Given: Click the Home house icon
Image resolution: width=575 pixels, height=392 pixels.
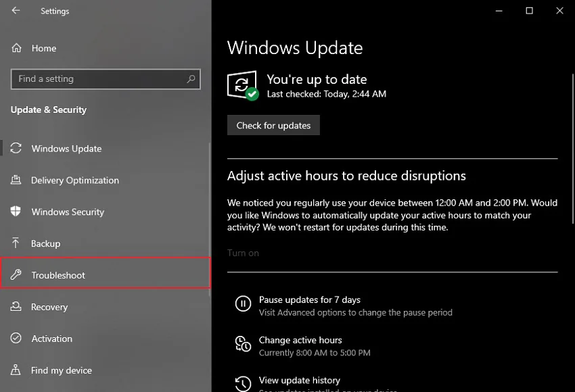Looking at the screenshot, I should pyautogui.click(x=16, y=48).
